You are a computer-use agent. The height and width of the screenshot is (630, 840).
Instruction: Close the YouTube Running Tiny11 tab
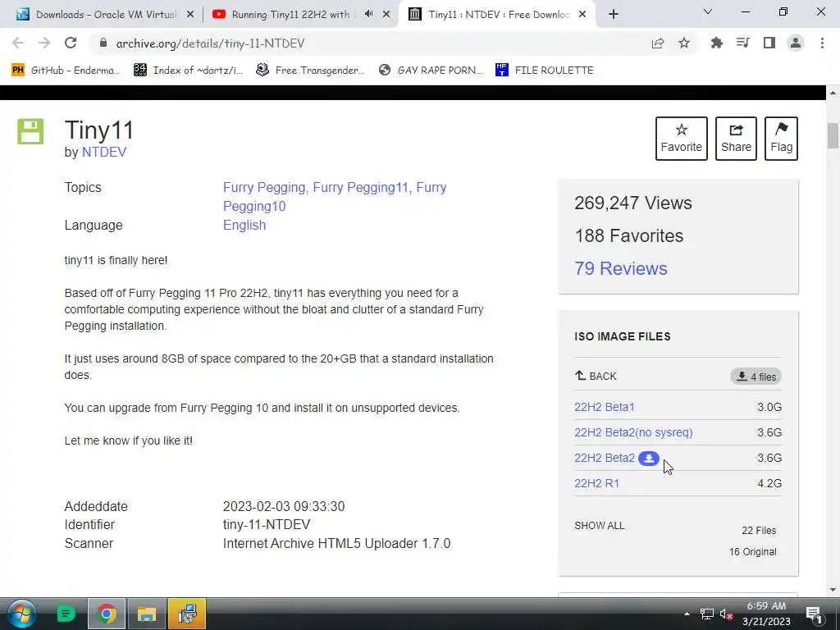(386, 15)
